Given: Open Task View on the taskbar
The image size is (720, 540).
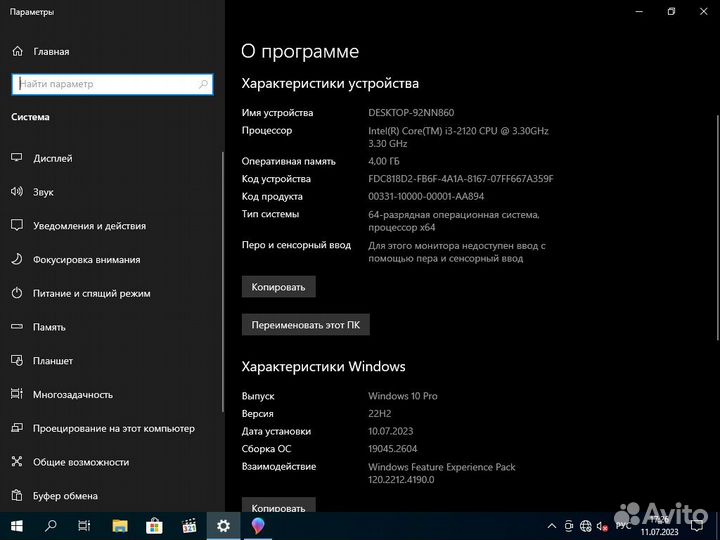Looking at the screenshot, I should 84,526.
